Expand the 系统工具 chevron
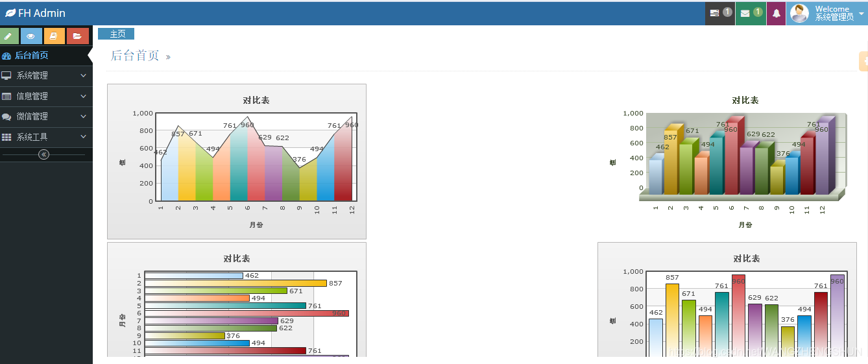This screenshot has height=364, width=868. click(83, 137)
